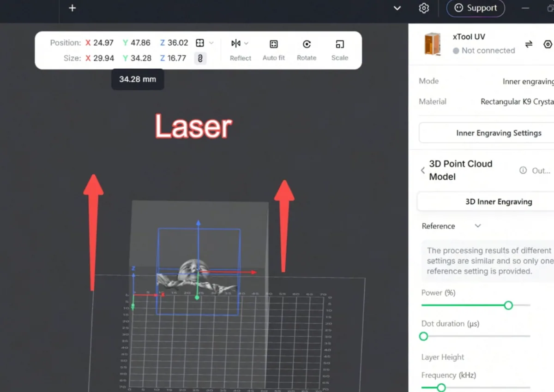Click the switch device arrows icon
554x392 pixels.
pos(529,44)
